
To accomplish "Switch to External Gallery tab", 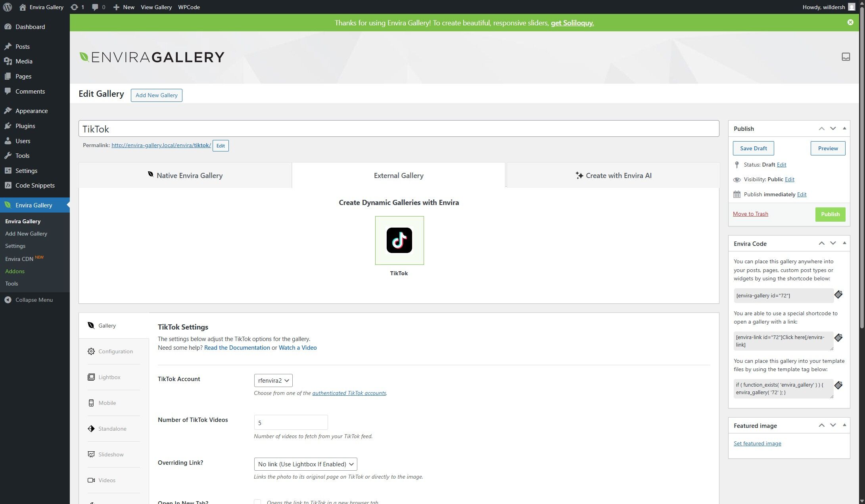I will pyautogui.click(x=399, y=175).
